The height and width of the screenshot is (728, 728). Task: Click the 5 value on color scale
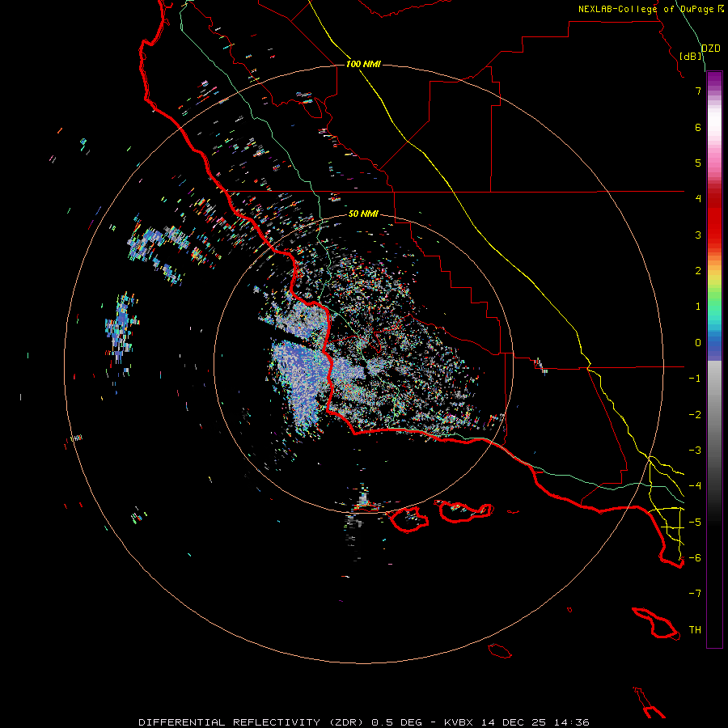tap(698, 163)
